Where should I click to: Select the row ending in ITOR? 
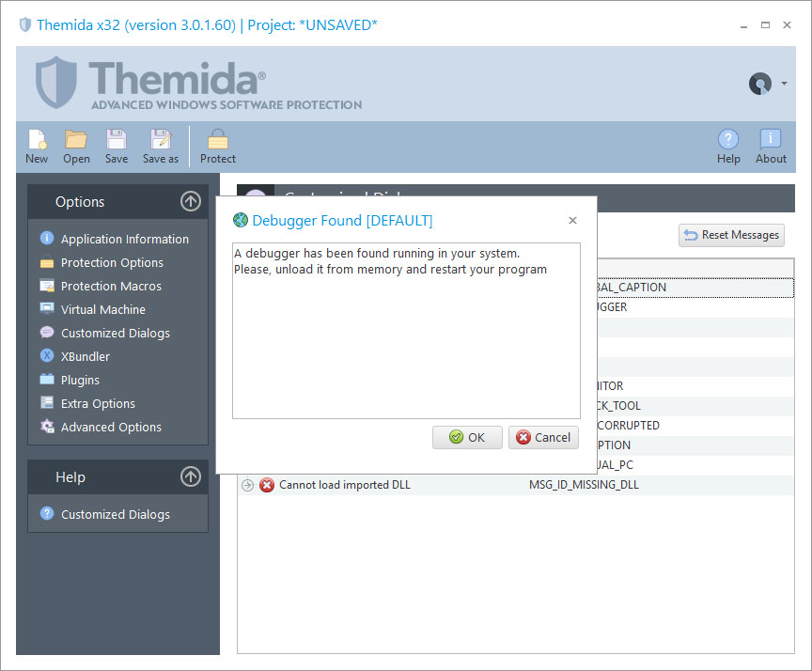click(x=695, y=386)
